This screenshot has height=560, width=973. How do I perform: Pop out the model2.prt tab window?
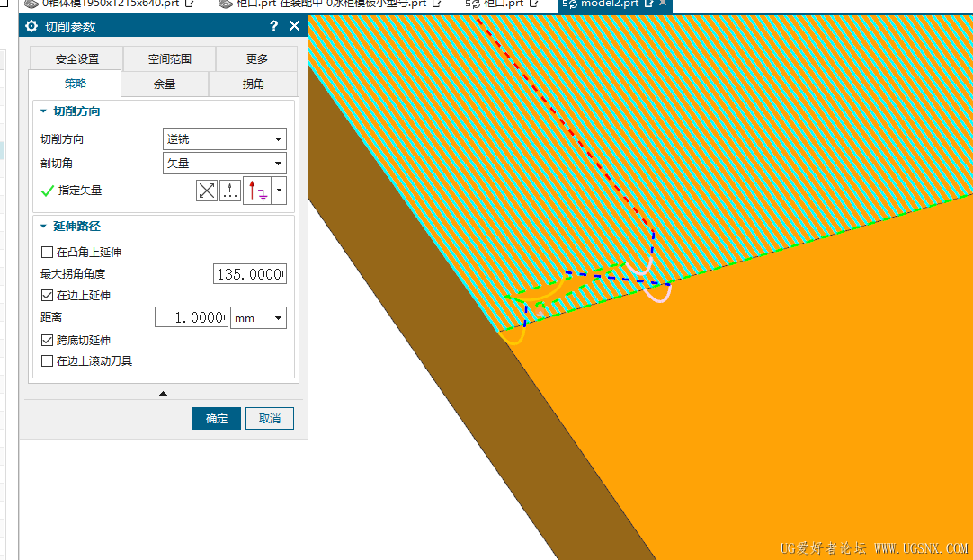click(649, 3)
